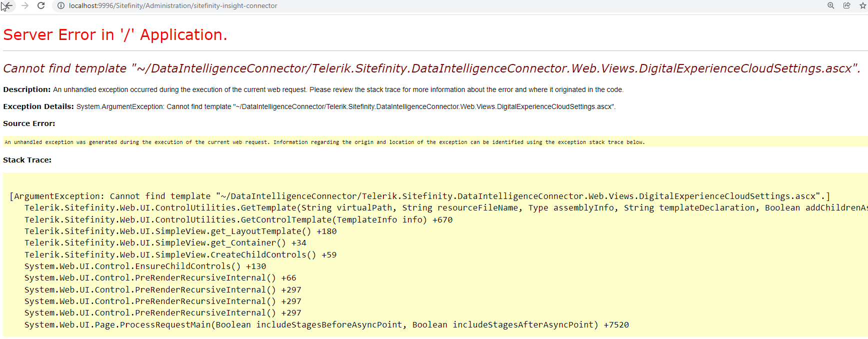Open the zoom magnifier icon in address bar

831,5
